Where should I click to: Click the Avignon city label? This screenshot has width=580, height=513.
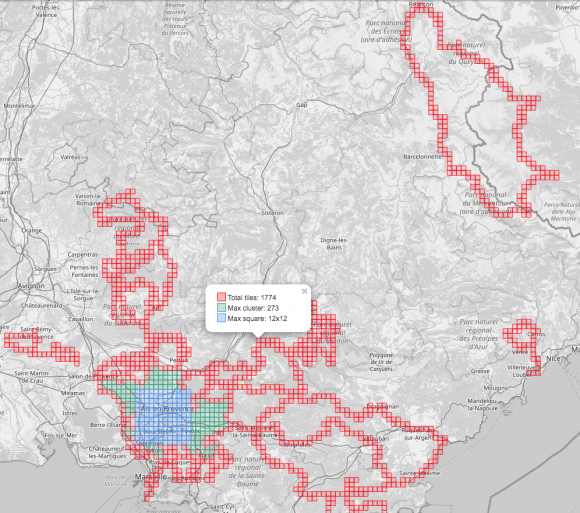pyautogui.click(x=31, y=286)
